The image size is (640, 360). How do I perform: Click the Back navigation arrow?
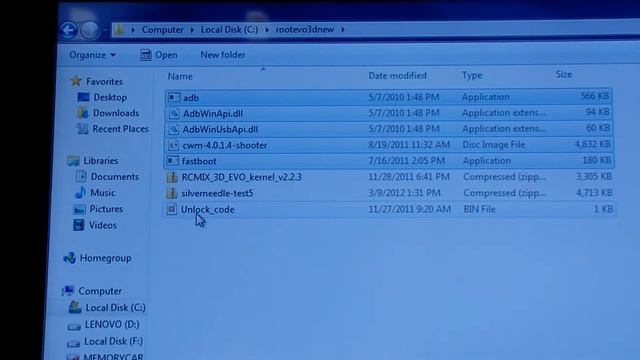click(68, 30)
